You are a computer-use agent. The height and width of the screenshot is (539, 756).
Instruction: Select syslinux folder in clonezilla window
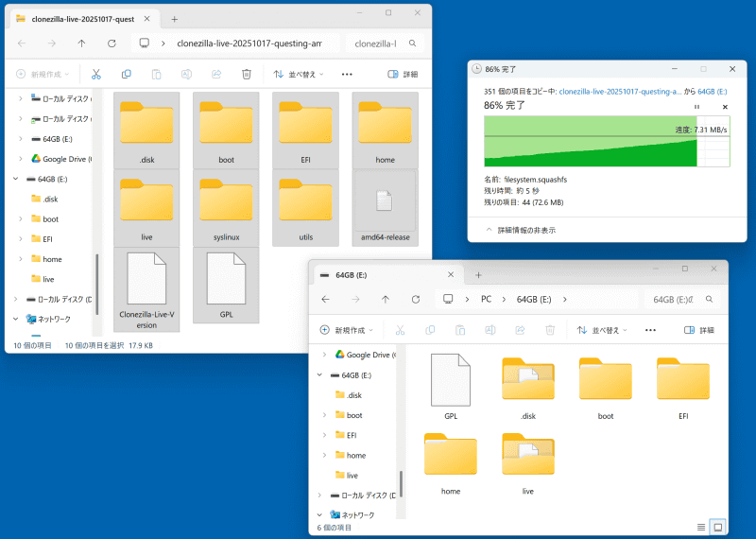click(226, 208)
